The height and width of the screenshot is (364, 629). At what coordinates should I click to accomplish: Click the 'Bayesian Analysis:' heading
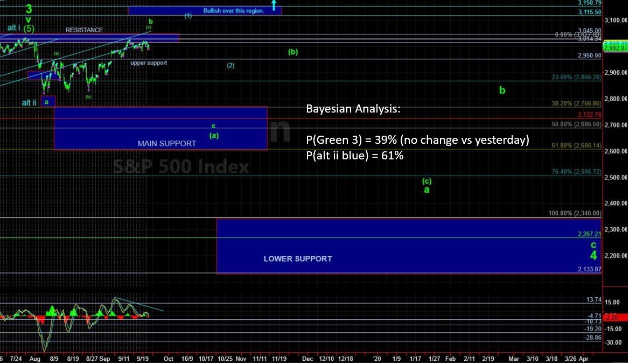(x=353, y=109)
